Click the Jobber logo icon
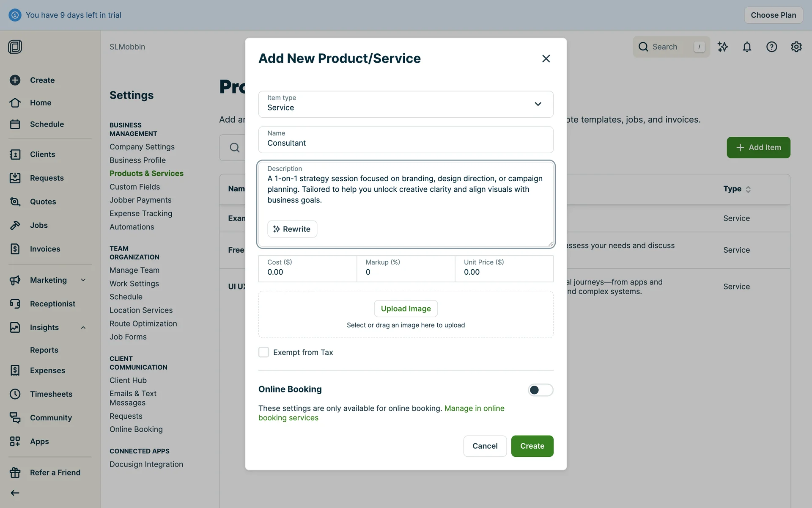Image resolution: width=812 pixels, height=508 pixels. coord(15,47)
